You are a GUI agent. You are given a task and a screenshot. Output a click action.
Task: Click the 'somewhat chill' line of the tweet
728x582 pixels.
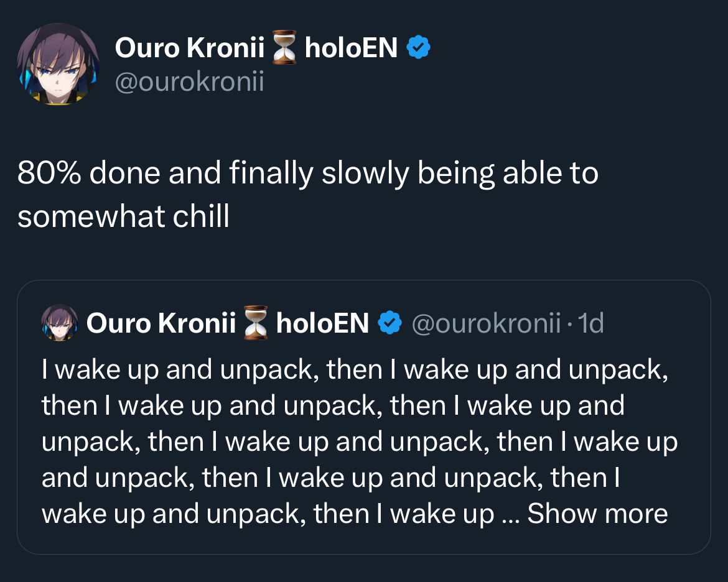[x=123, y=216]
